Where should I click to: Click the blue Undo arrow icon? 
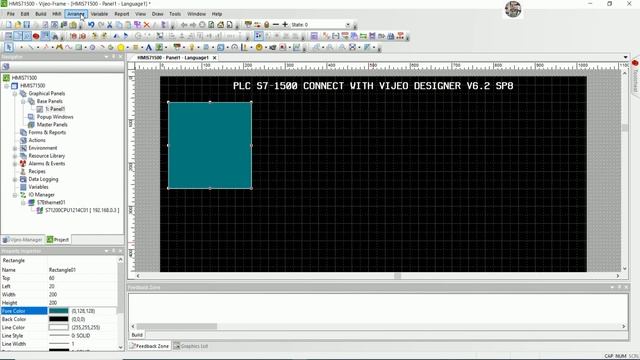(91, 25)
